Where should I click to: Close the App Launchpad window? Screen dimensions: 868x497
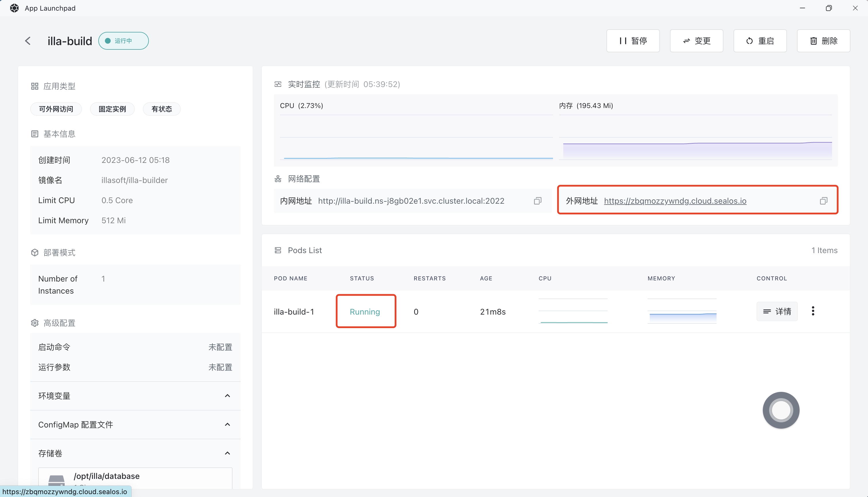click(855, 8)
